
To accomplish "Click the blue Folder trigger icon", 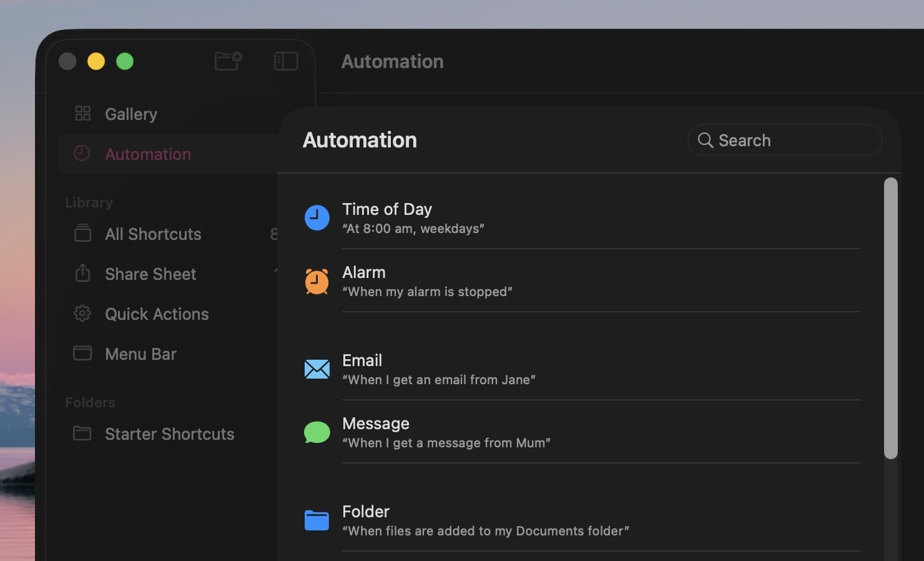I will click(317, 520).
